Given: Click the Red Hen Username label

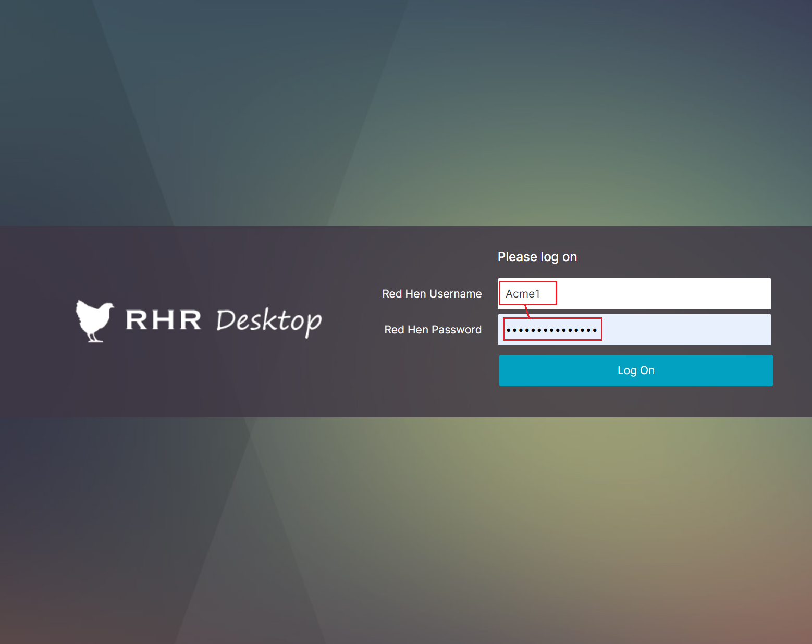Looking at the screenshot, I should click(432, 293).
